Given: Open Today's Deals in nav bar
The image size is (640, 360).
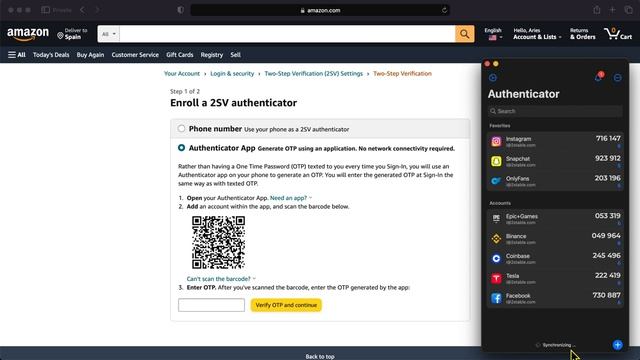Looking at the screenshot, I should pos(51,55).
